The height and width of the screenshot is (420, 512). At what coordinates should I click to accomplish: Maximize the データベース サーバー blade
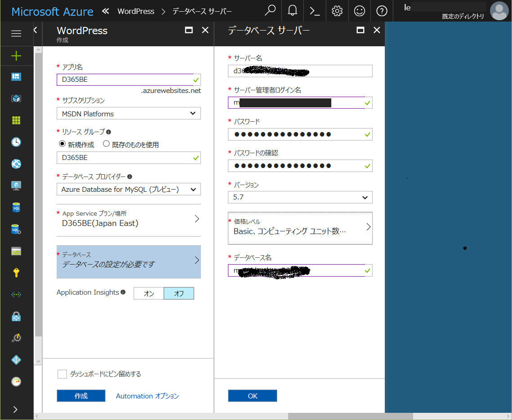pyautogui.click(x=360, y=30)
